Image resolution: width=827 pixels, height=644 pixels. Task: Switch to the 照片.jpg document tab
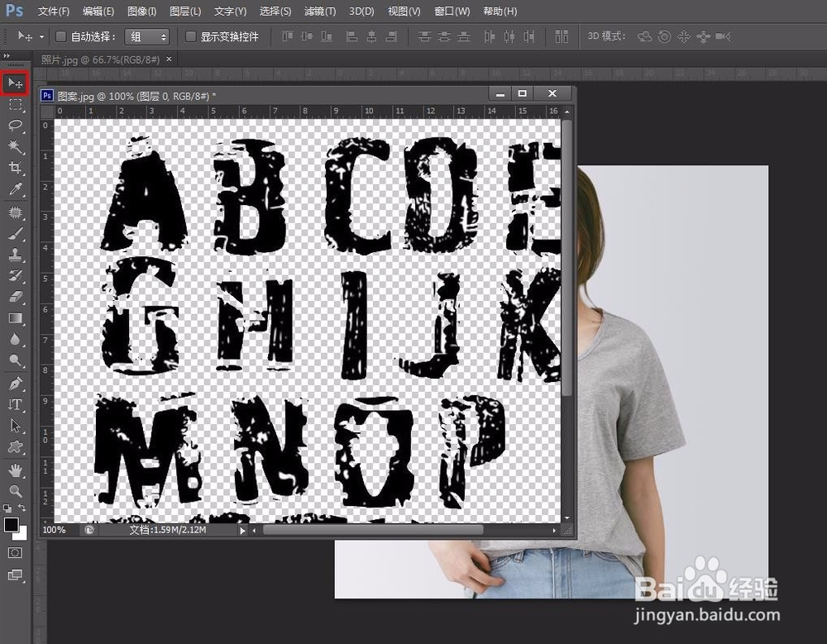point(100,60)
